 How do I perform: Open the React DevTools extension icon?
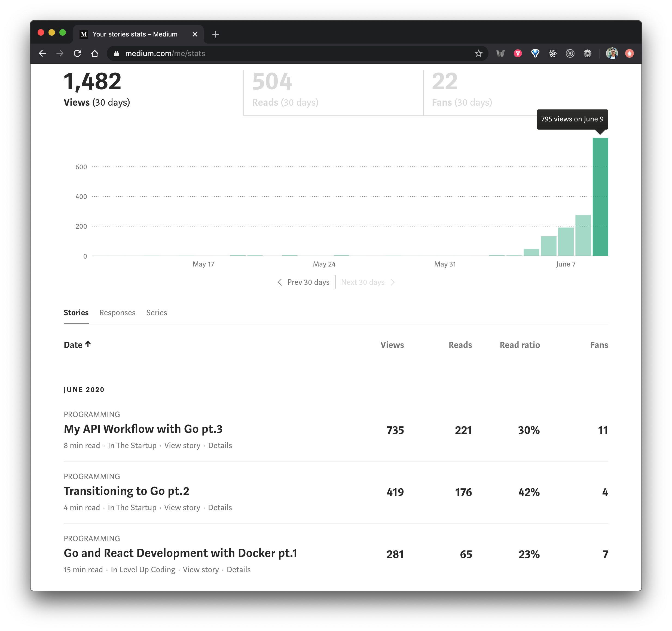click(x=552, y=53)
